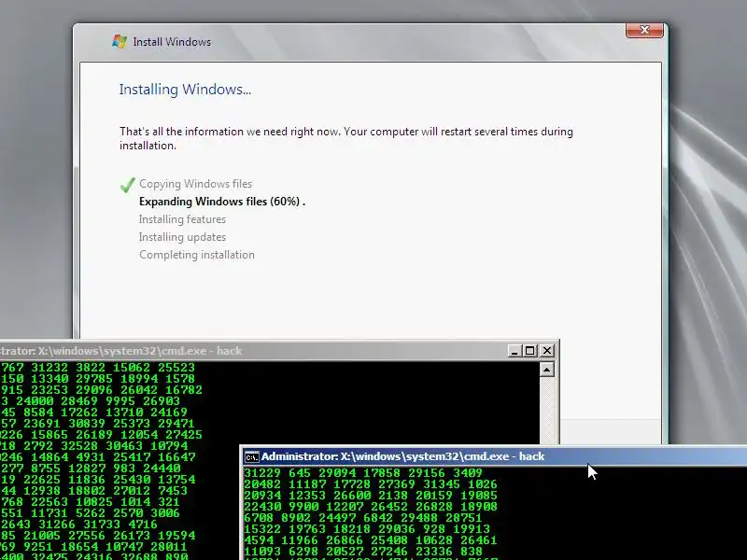Click the Installing features step

coord(182,219)
